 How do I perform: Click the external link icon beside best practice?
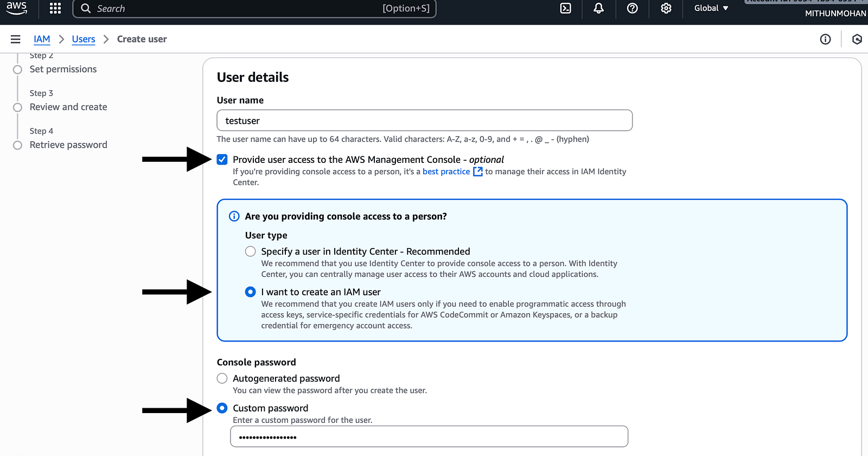click(x=478, y=172)
